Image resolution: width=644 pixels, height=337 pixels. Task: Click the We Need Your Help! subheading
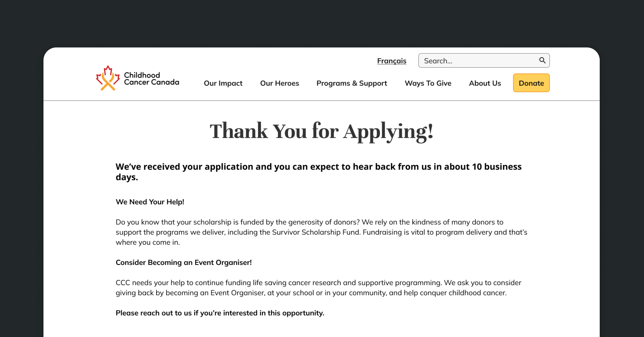point(150,202)
